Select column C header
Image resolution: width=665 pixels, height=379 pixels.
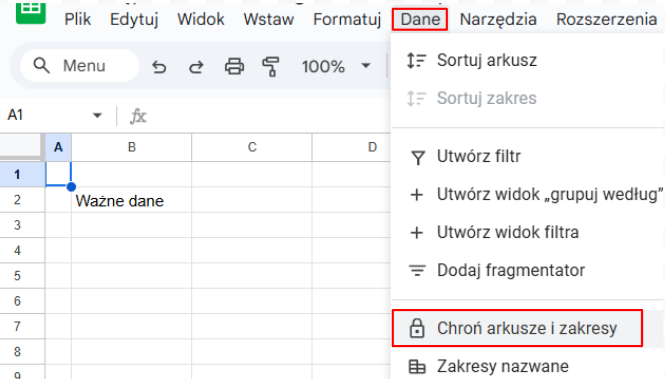pos(252,147)
